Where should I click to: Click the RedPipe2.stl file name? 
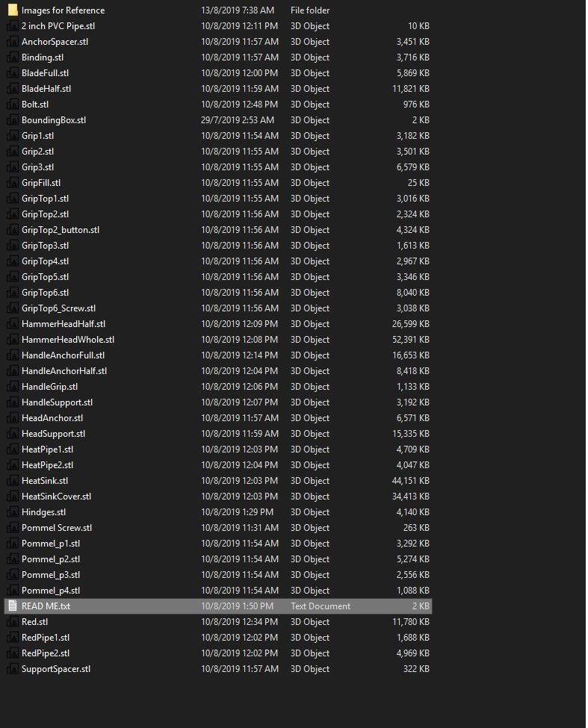coord(46,653)
